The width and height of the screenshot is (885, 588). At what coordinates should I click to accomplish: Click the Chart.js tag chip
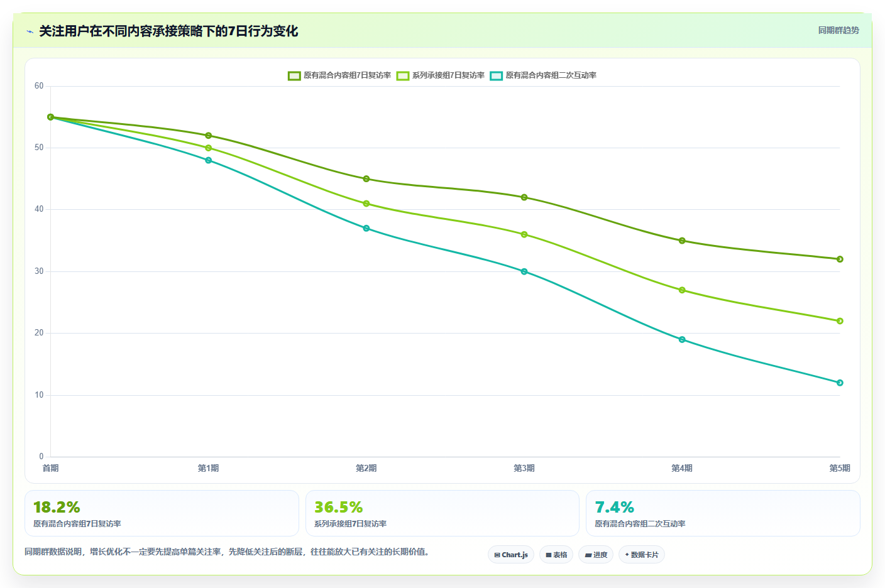(x=511, y=555)
